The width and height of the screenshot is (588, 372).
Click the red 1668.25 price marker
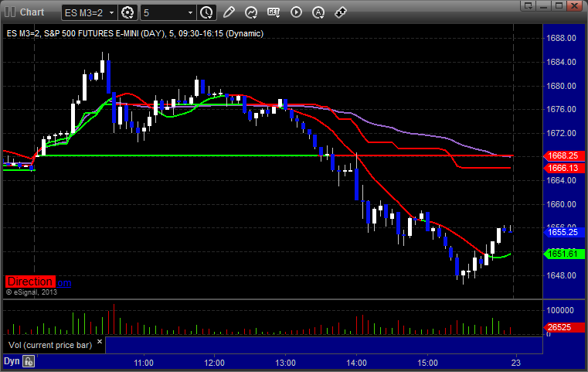pyautogui.click(x=563, y=155)
